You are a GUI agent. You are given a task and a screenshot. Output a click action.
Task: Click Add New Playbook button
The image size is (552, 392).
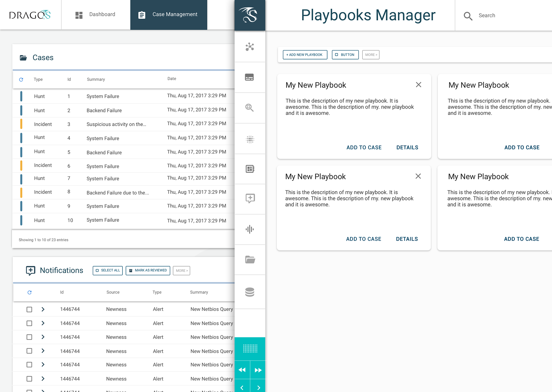click(x=305, y=55)
